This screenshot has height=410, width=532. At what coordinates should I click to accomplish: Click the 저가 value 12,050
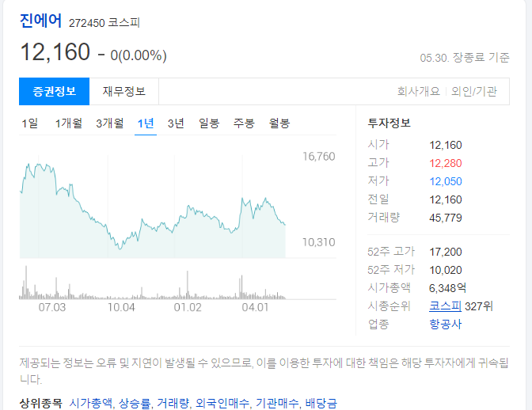[x=446, y=181]
